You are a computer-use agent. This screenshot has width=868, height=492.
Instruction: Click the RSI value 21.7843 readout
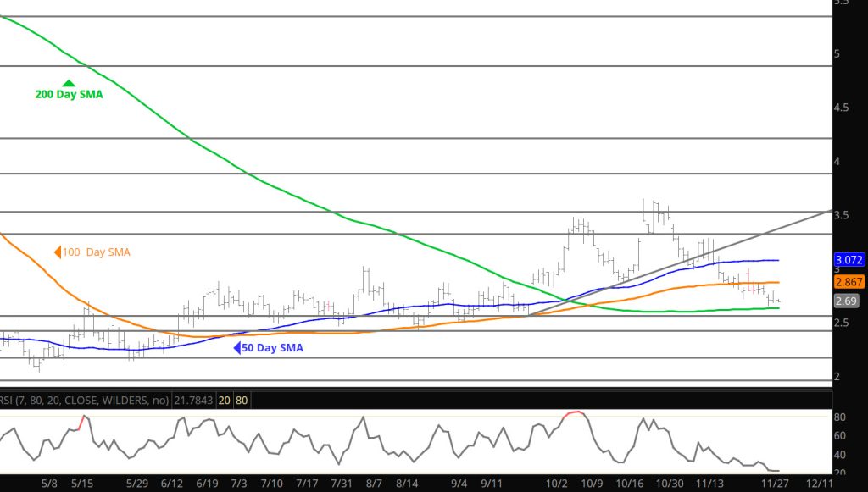pyautogui.click(x=192, y=399)
